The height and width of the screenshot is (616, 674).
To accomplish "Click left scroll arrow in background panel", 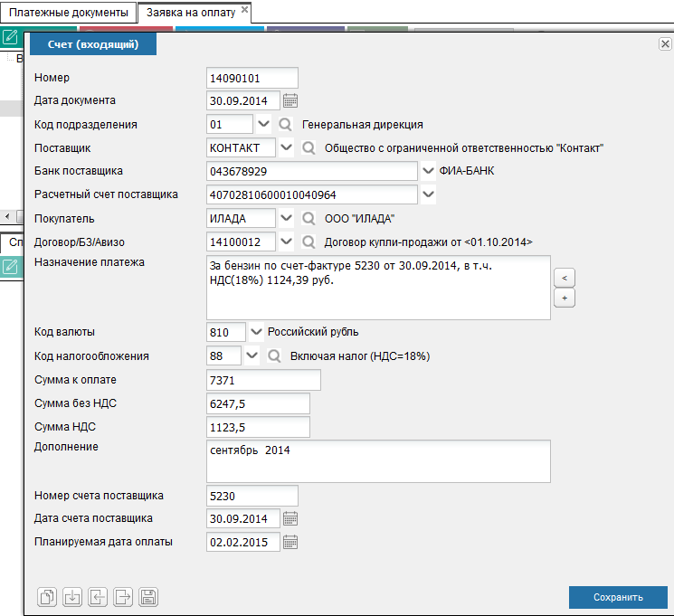I will tap(7, 216).
